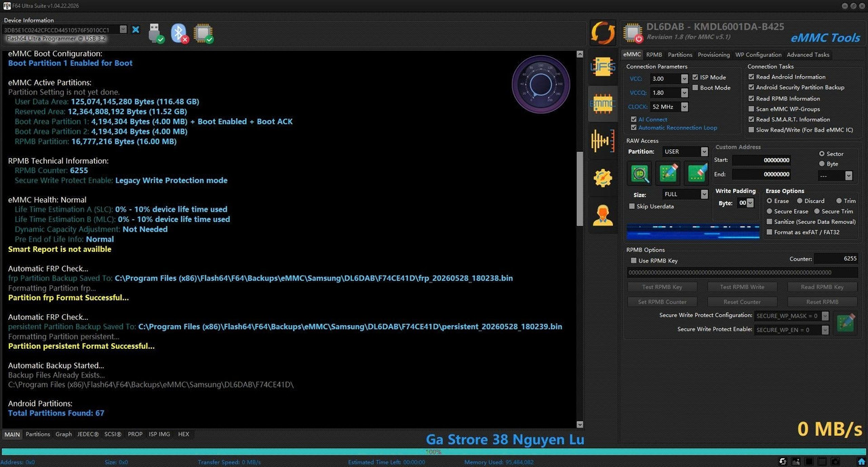Click the circular gauge dial in log

coord(540,84)
